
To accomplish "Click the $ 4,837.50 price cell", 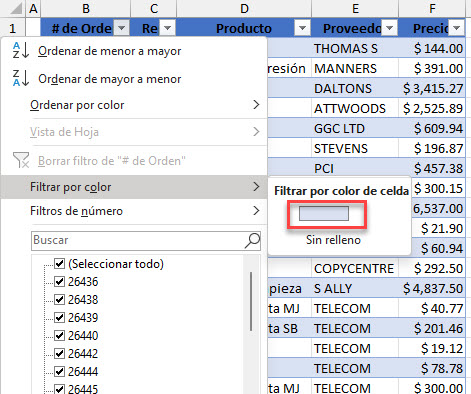I will coord(432,288).
